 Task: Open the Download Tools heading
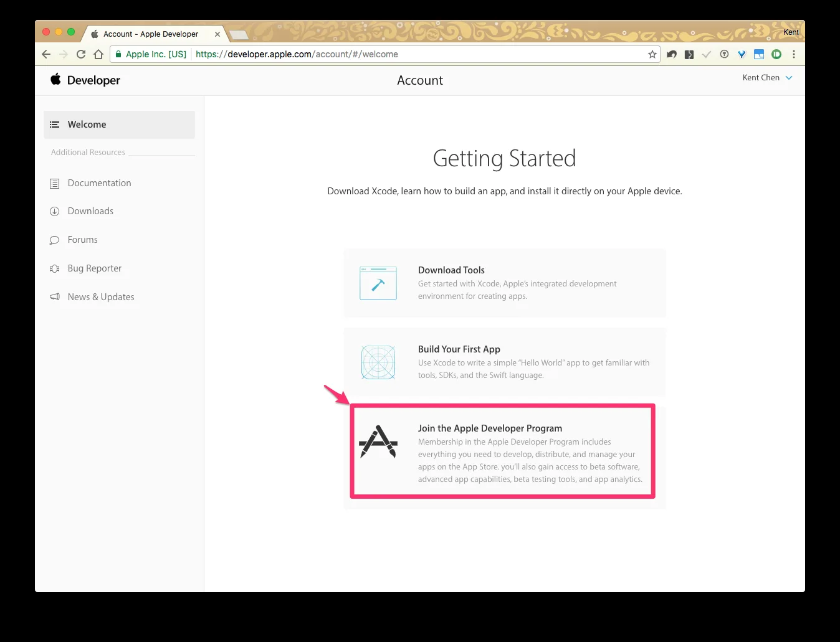[x=451, y=270]
